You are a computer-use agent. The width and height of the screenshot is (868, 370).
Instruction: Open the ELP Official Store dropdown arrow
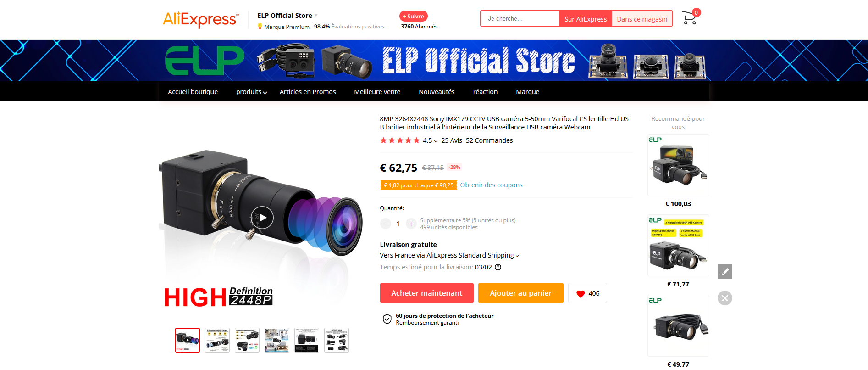(x=316, y=16)
